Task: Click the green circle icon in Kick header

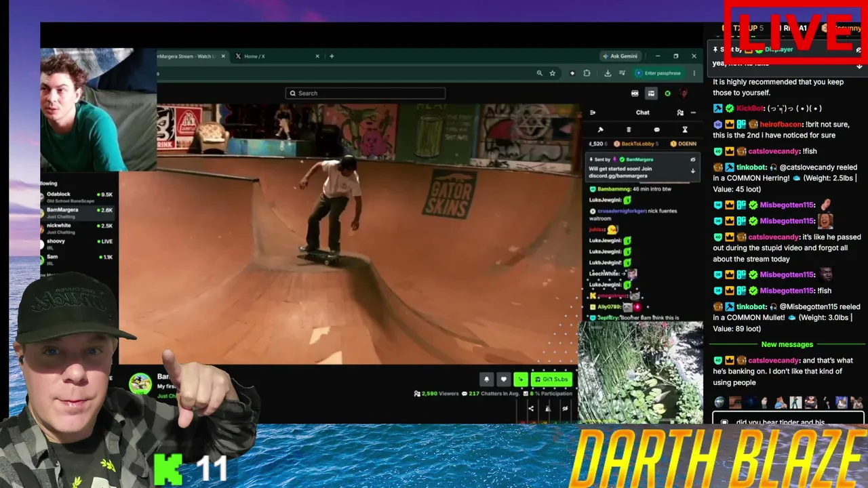Action: coord(667,94)
